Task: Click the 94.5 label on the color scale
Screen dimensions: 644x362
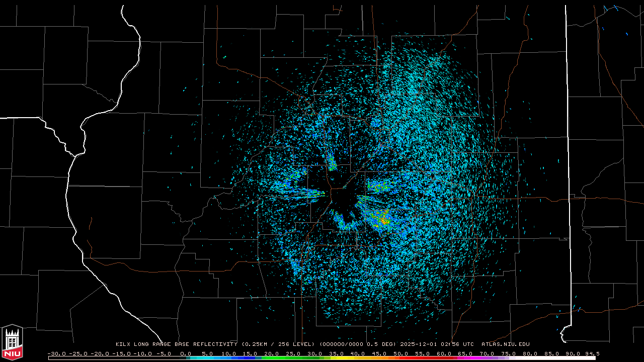Action: click(x=591, y=353)
